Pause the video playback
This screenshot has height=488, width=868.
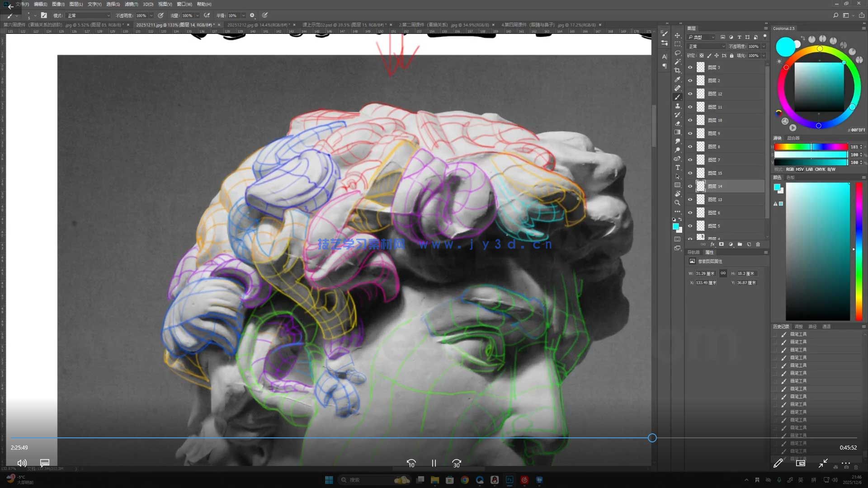434,463
